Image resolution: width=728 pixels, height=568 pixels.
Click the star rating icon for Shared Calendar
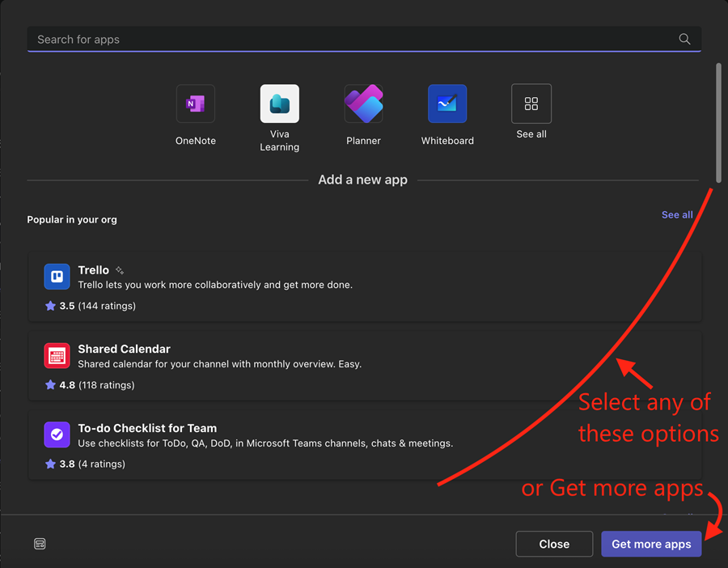click(50, 384)
